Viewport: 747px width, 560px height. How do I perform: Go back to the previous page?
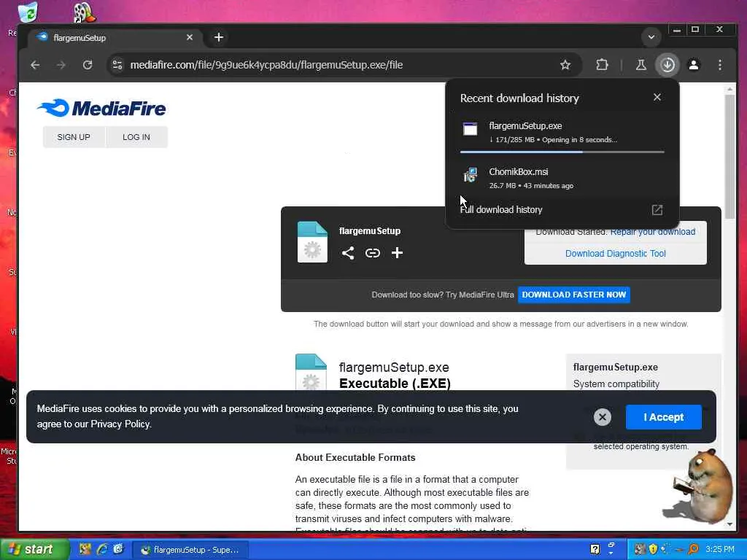pos(35,65)
